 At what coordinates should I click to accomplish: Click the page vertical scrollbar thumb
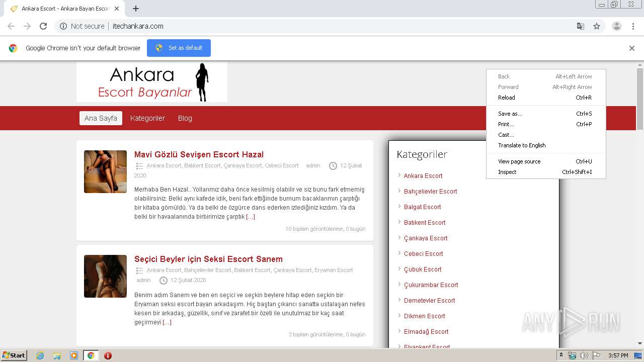pyautogui.click(x=640, y=99)
